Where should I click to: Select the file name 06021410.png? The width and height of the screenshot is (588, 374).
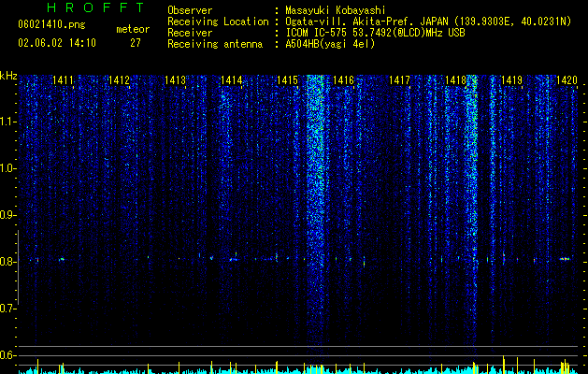pos(51,25)
